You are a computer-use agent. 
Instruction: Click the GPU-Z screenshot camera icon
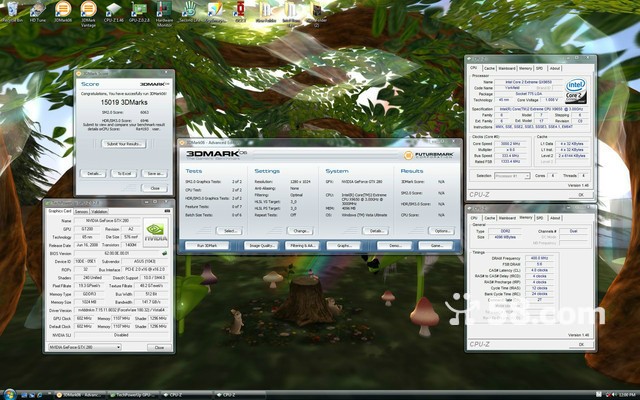[167, 211]
